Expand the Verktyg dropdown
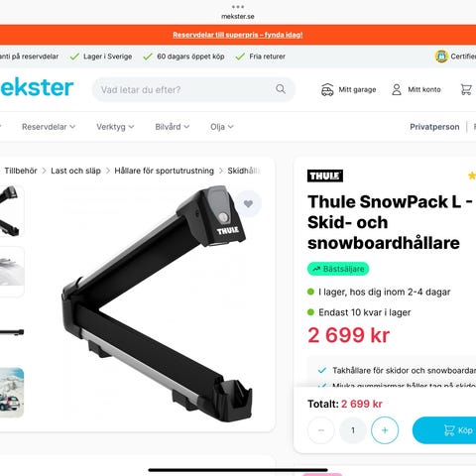This screenshot has height=476, width=476. coord(115,127)
